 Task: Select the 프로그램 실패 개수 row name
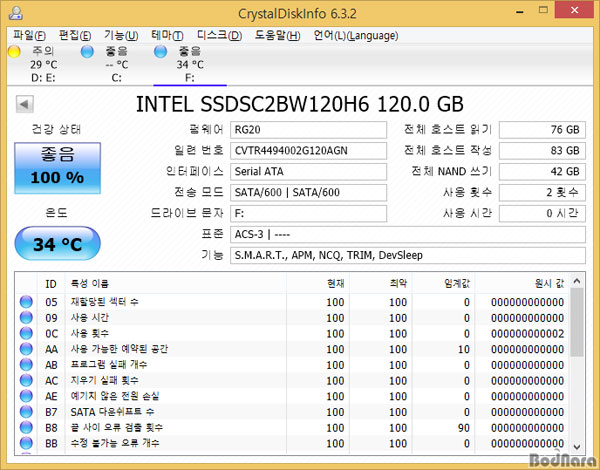click(109, 365)
